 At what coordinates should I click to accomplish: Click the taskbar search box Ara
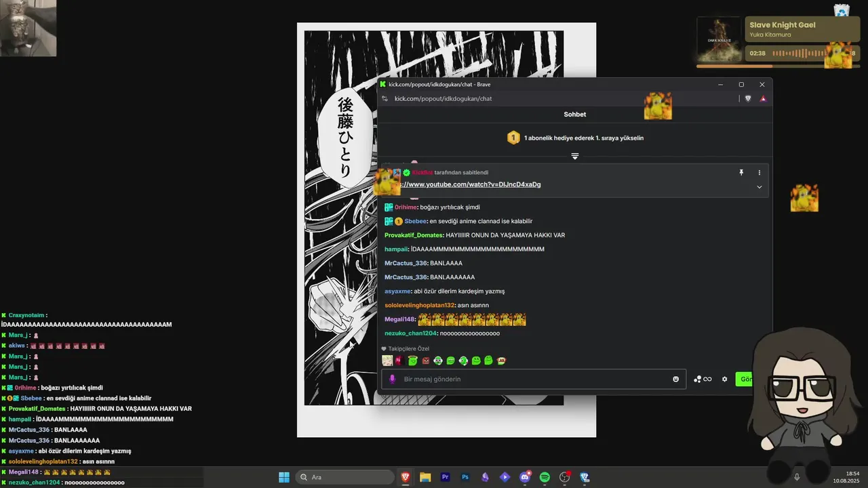coord(345,477)
